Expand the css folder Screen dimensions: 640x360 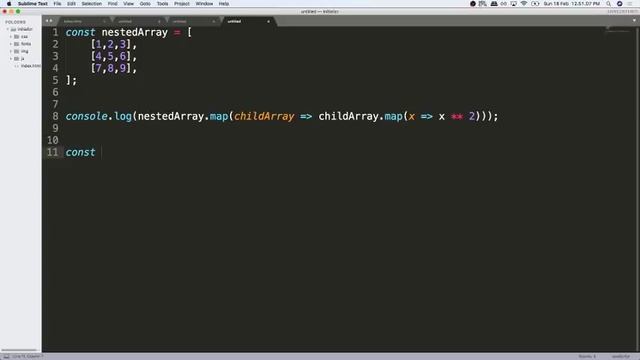point(11,37)
